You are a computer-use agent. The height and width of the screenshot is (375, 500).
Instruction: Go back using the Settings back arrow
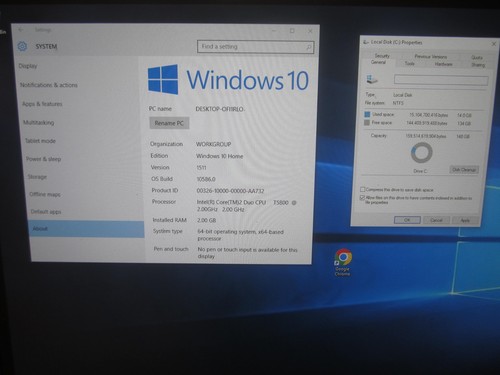(x=21, y=30)
